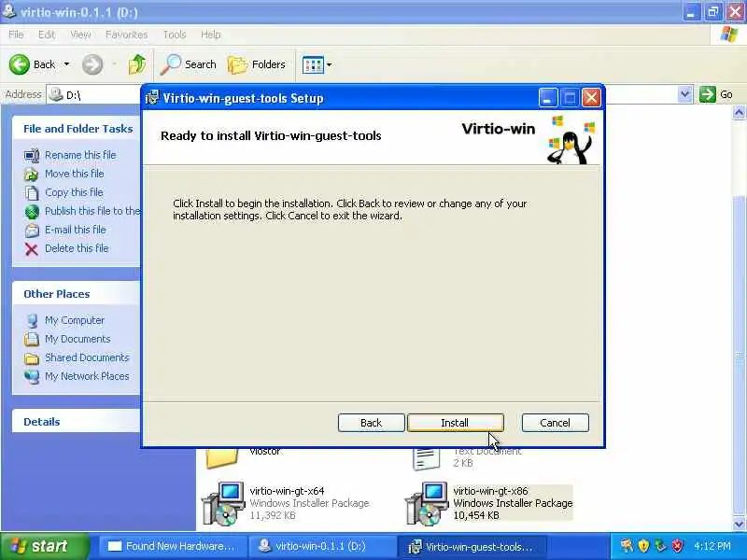Click the Go button next to the address bar

click(716, 94)
